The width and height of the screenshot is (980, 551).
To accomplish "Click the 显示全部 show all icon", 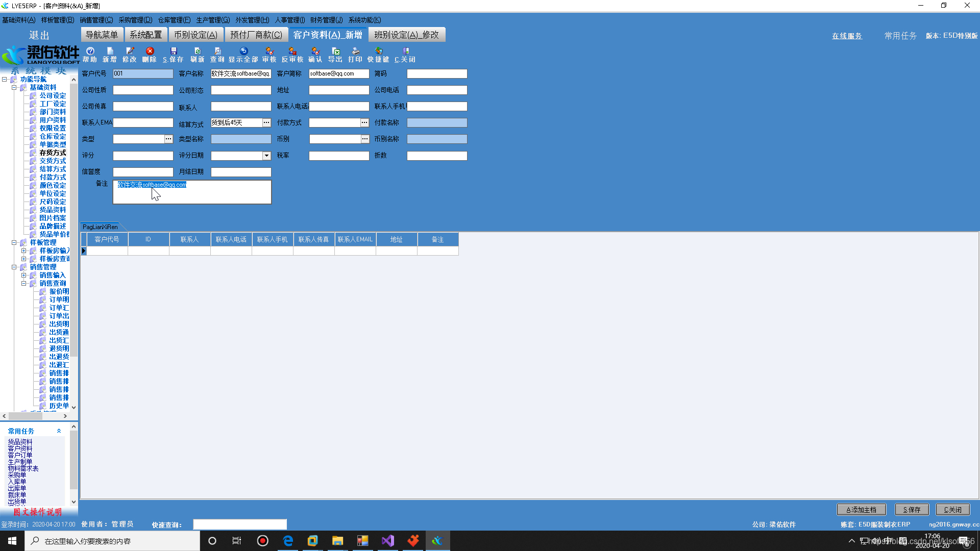I will click(x=243, y=52).
